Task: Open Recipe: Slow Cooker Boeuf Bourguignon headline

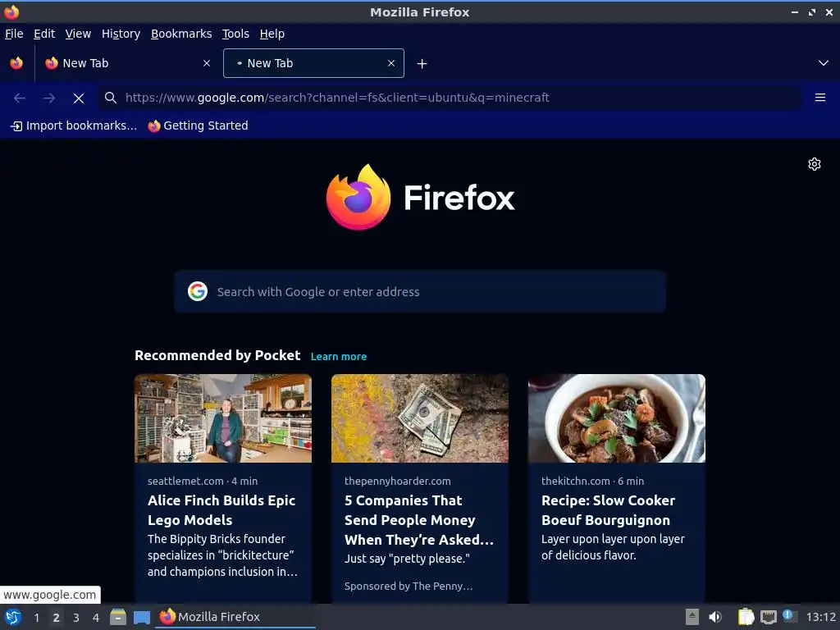Action: [608, 510]
